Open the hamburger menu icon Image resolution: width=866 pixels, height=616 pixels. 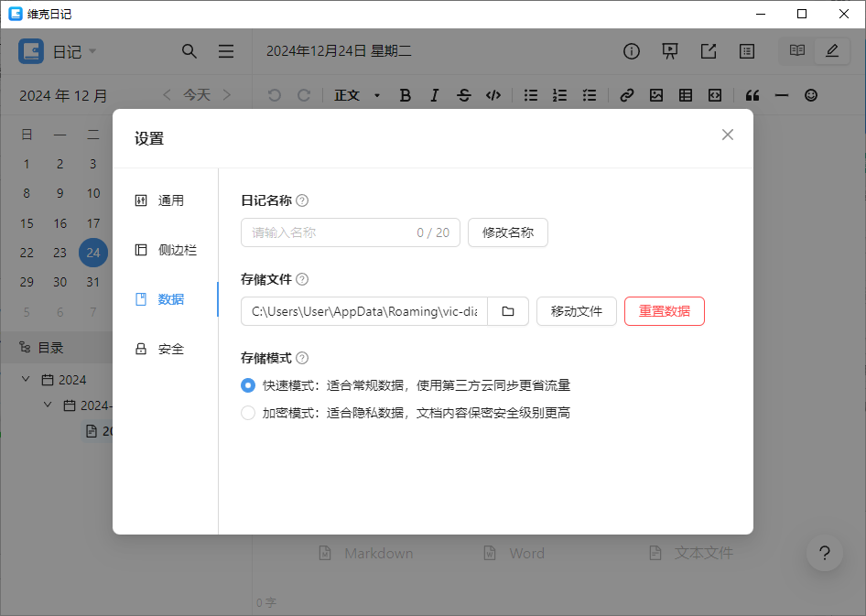coord(226,51)
